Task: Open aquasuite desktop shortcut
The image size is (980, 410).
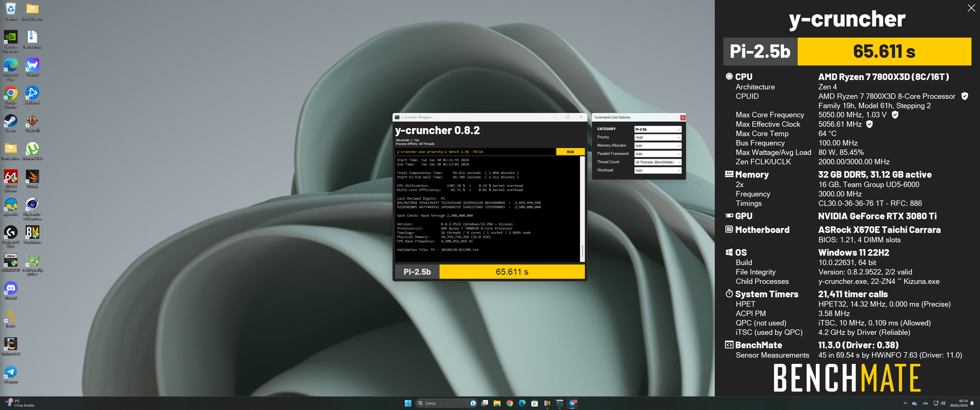Action: (11, 207)
